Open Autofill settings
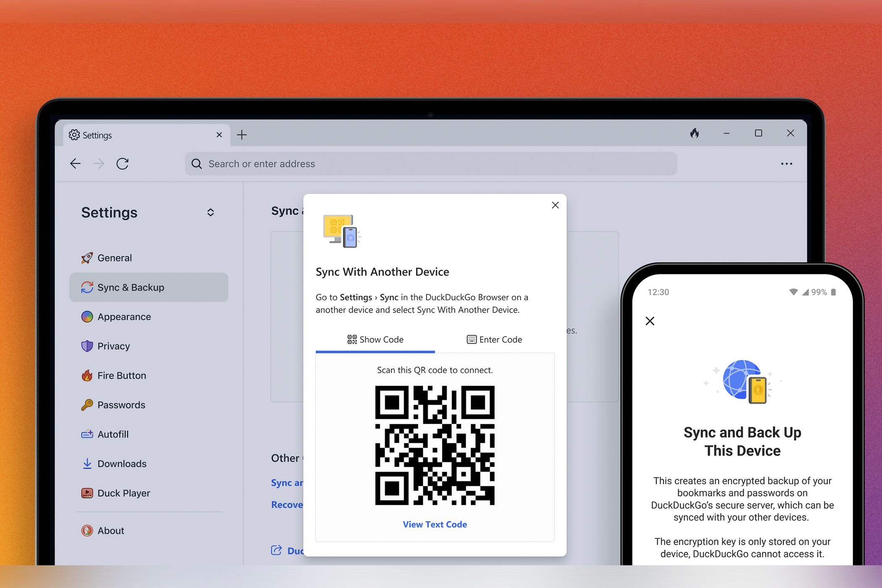882x588 pixels. click(x=149, y=434)
